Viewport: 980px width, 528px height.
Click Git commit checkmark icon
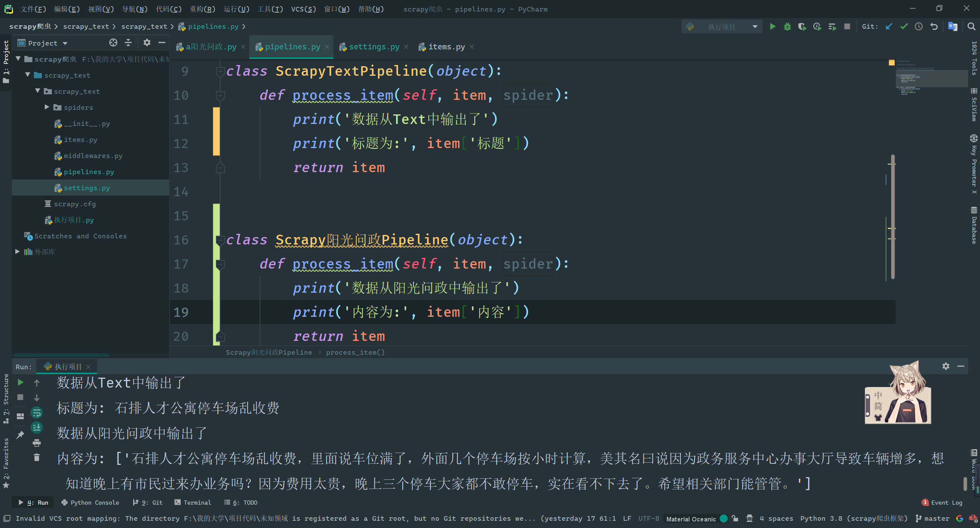[x=904, y=26]
